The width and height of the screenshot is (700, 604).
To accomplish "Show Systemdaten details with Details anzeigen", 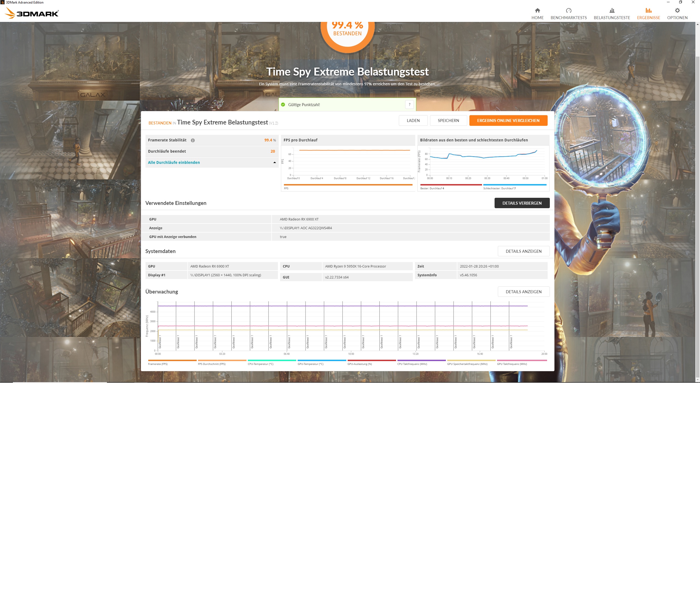I will [x=523, y=251].
